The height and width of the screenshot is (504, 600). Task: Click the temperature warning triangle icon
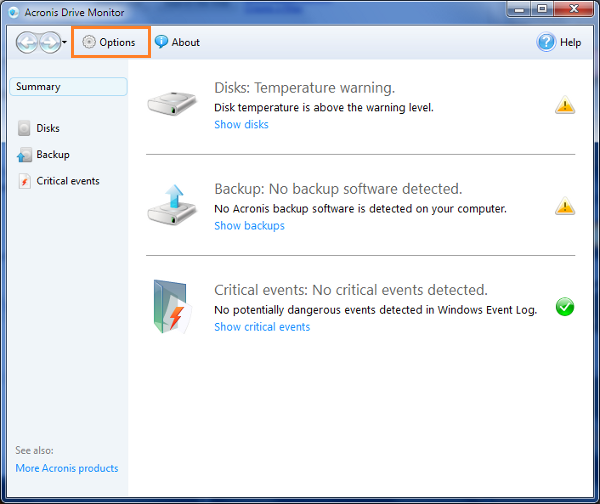[565, 105]
